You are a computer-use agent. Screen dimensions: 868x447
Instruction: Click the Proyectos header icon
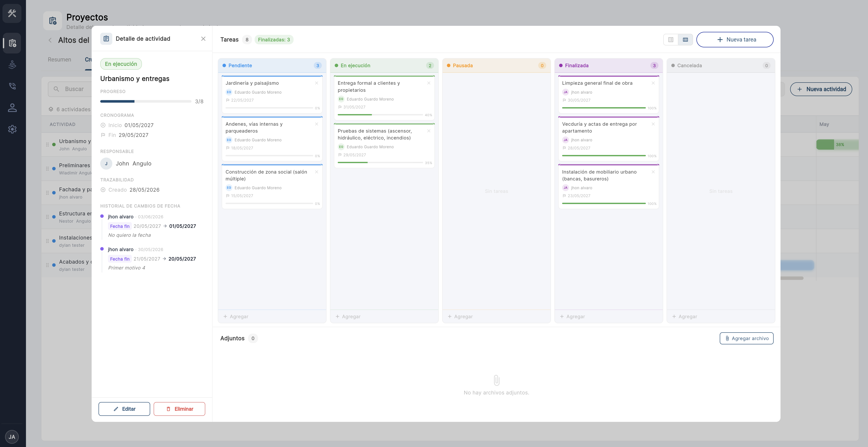click(53, 21)
